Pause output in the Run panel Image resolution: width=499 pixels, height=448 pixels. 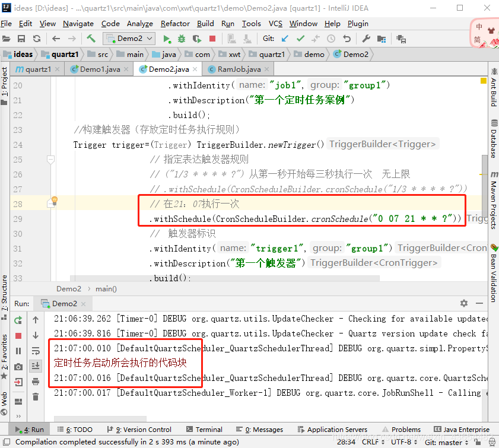(18, 351)
